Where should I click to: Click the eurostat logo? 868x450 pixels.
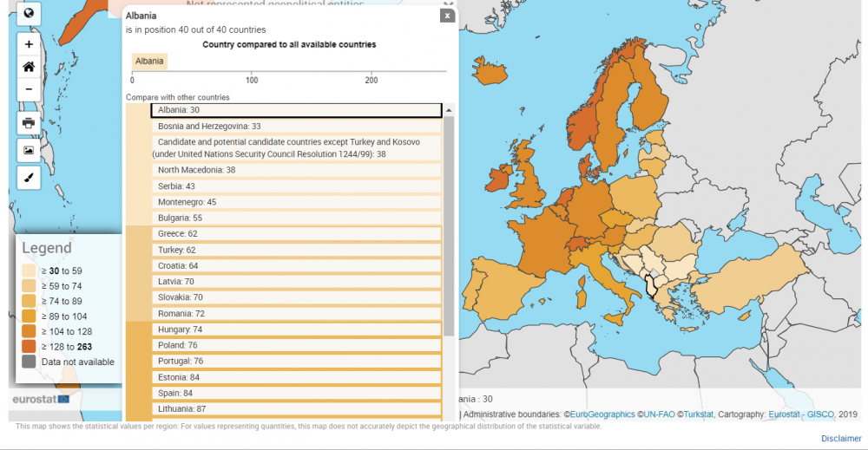[x=41, y=399]
